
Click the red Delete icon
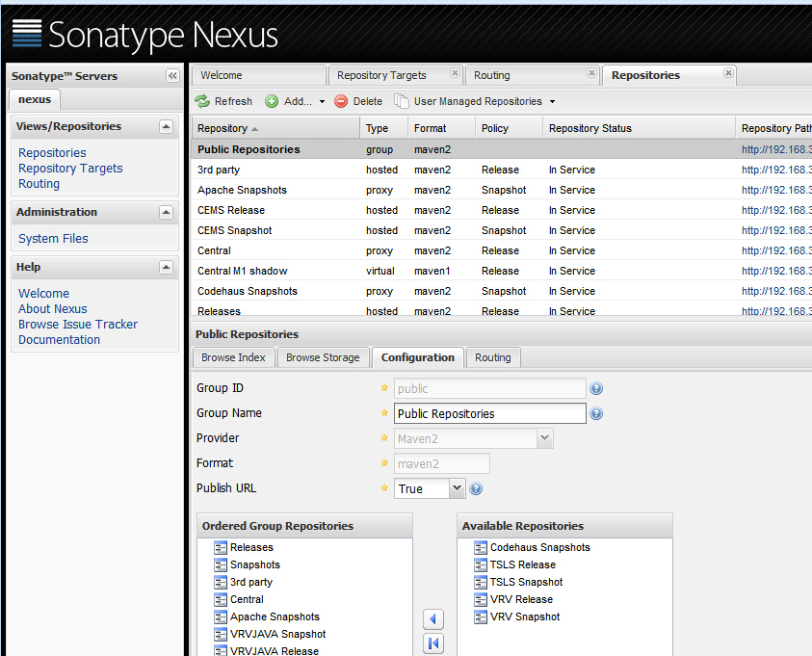pos(341,101)
